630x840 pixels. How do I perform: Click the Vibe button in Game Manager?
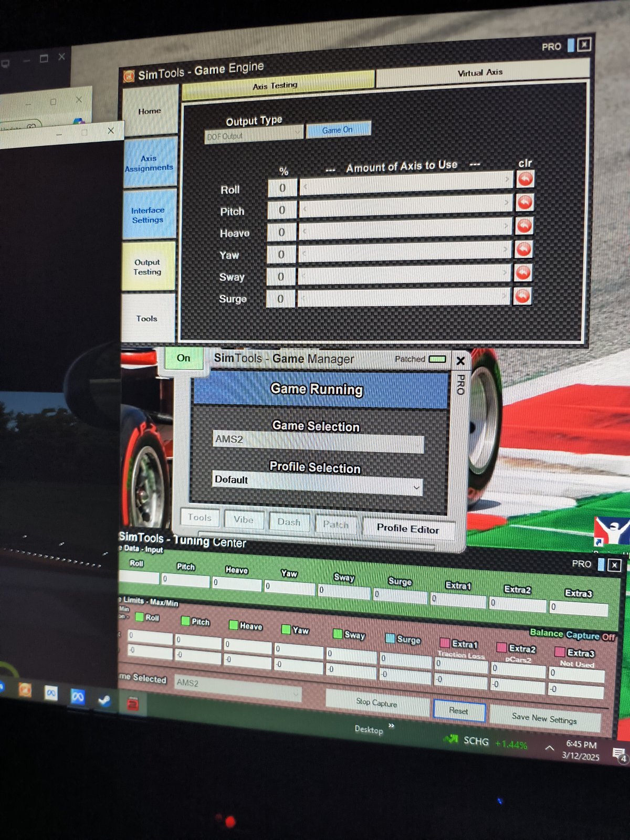244,520
